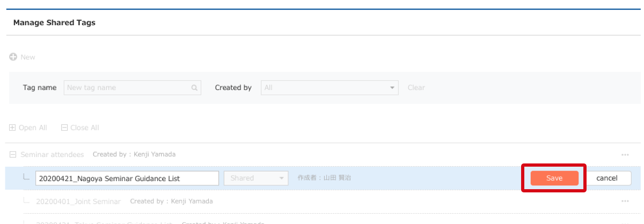This screenshot has width=644, height=224.
Task: Click the magnifier icon in tag name field
Action: pyautogui.click(x=194, y=88)
